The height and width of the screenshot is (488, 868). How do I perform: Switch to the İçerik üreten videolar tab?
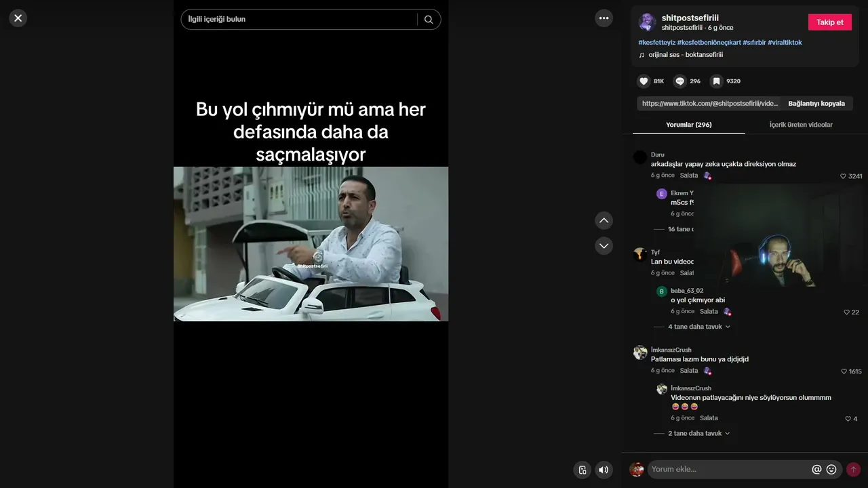point(801,125)
